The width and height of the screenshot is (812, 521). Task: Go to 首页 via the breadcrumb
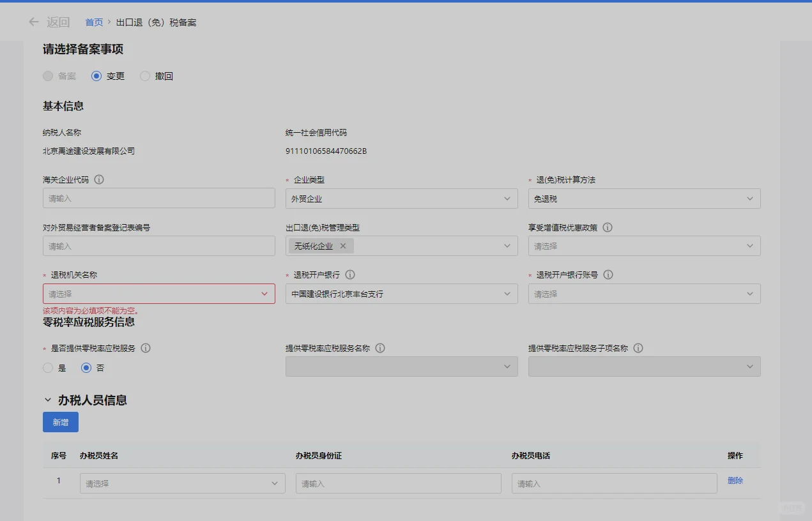click(x=93, y=22)
